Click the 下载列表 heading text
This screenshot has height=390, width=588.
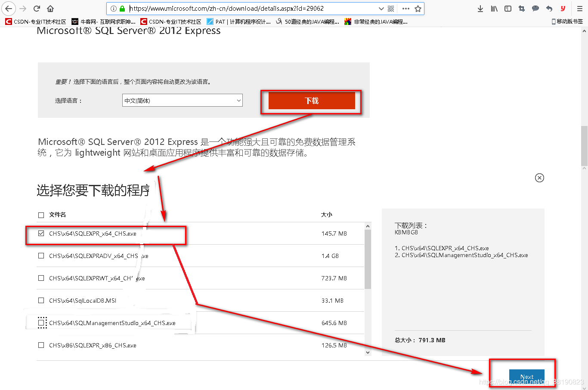(411, 225)
